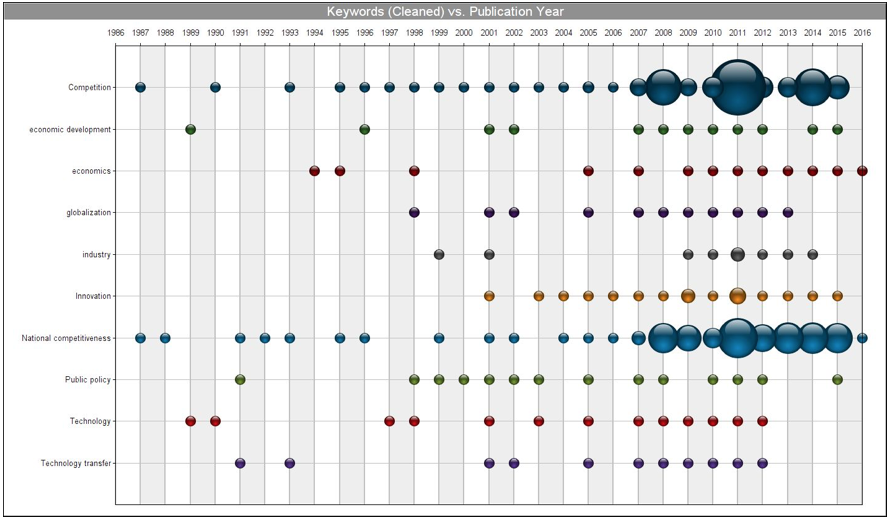Select the National competitiveness row label
Viewport: 893px width, 521px height.
click(x=66, y=338)
